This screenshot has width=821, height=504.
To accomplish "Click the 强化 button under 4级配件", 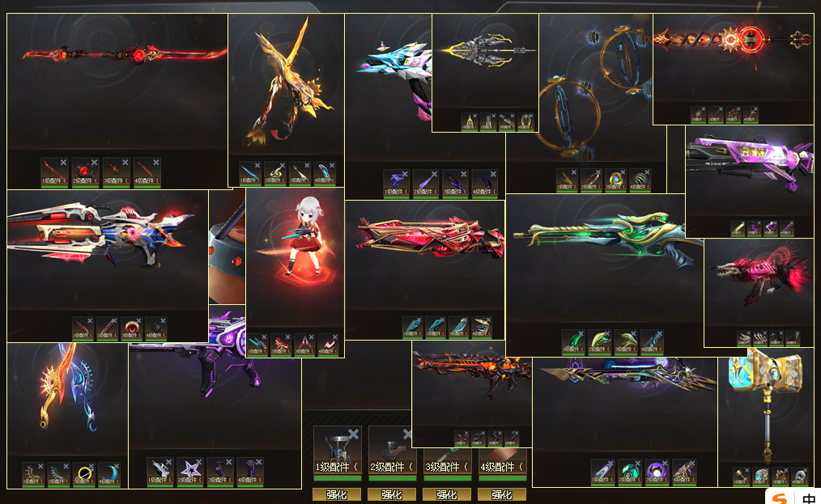I will pos(502,494).
